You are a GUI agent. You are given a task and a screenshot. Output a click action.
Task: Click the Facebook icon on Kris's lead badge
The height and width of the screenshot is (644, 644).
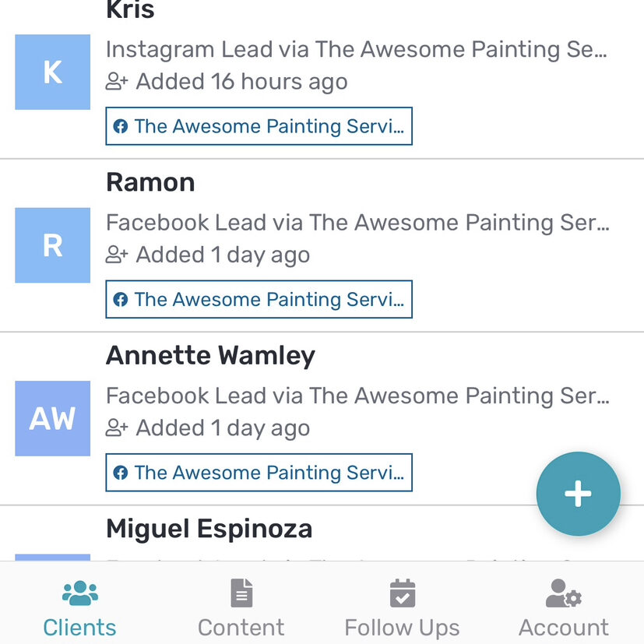point(121,126)
